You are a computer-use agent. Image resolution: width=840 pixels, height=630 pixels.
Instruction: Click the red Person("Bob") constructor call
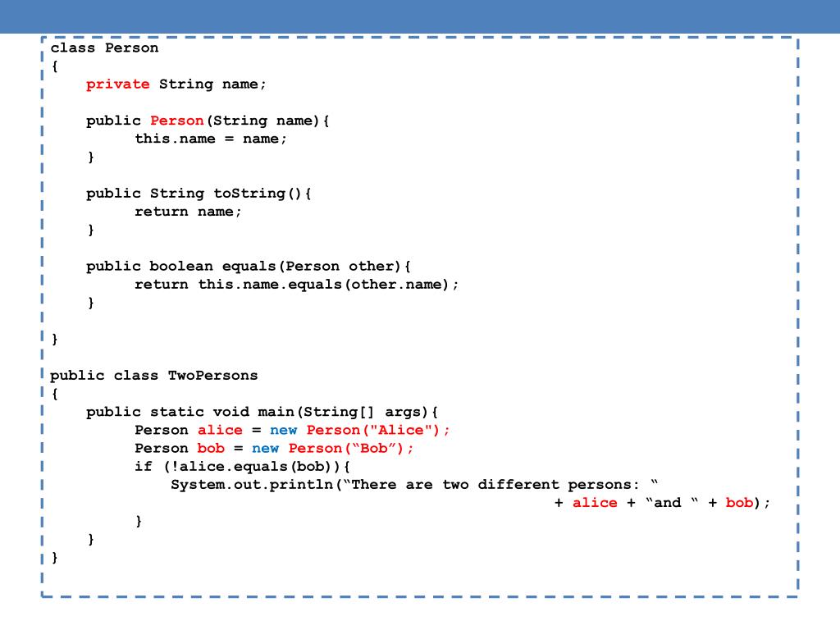point(351,449)
